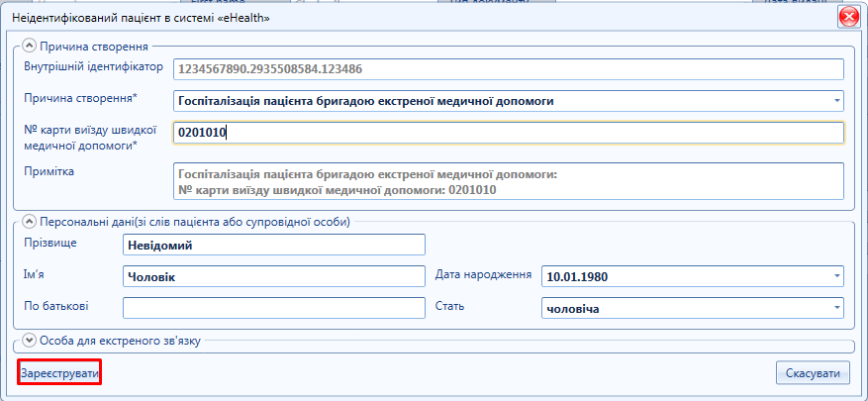The height and width of the screenshot is (401, 868).
Task: Click the № карти виїзду field
Action: [508, 133]
